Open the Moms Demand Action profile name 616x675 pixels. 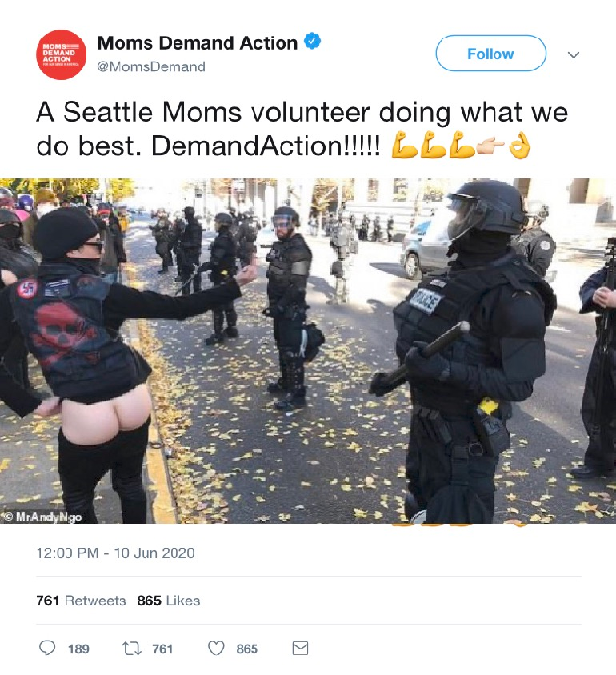coord(197,42)
